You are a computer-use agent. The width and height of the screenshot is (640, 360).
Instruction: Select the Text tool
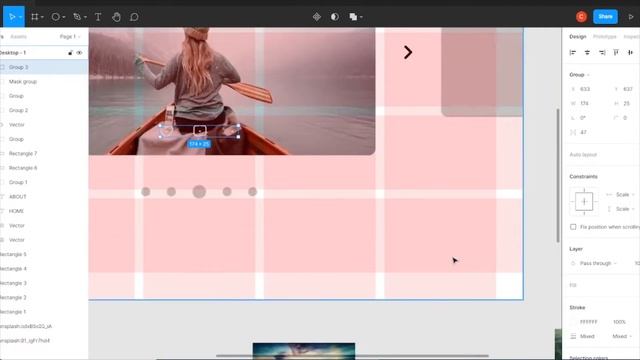tap(98, 17)
